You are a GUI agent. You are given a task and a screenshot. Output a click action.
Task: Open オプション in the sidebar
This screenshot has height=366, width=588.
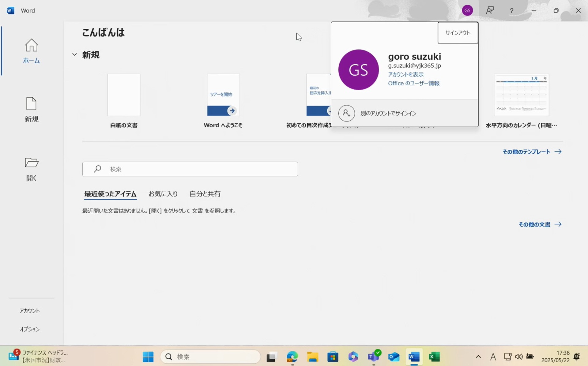30,329
